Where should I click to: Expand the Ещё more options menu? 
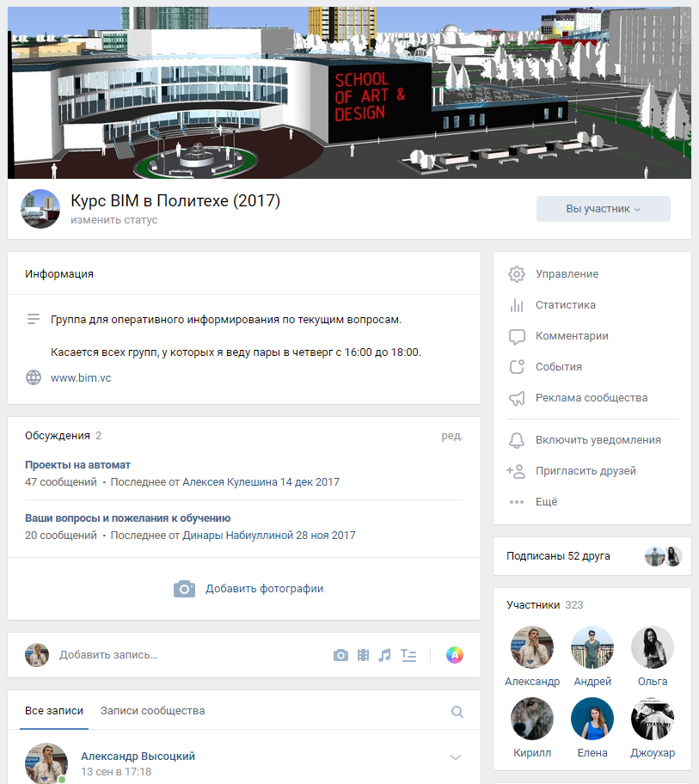546,501
